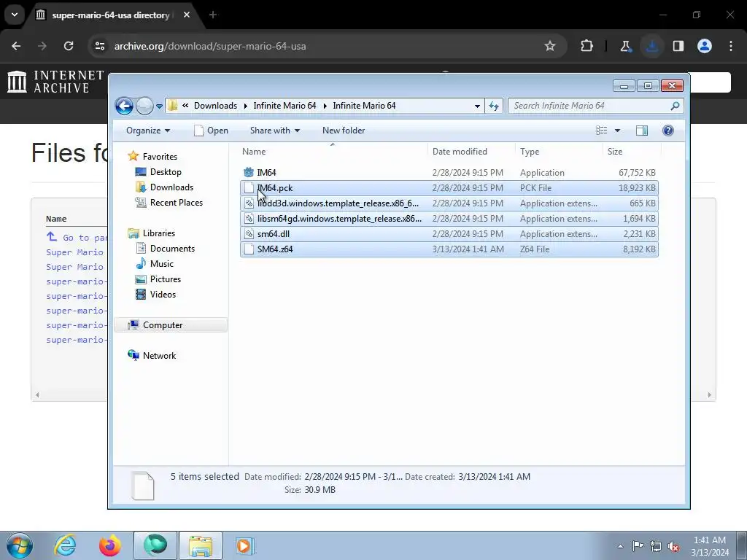Launch Internet Explorer from taskbar
Screen dimensions: 747x560
[x=65, y=545]
